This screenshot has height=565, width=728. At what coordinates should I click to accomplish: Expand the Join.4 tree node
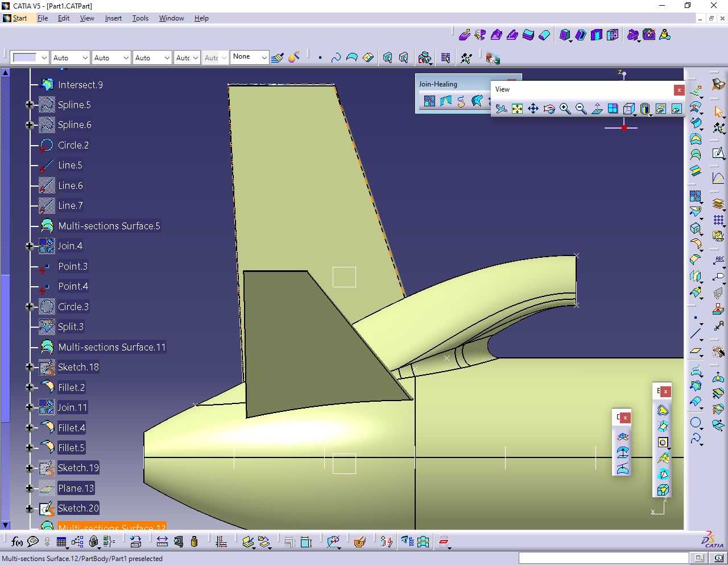pyautogui.click(x=30, y=246)
